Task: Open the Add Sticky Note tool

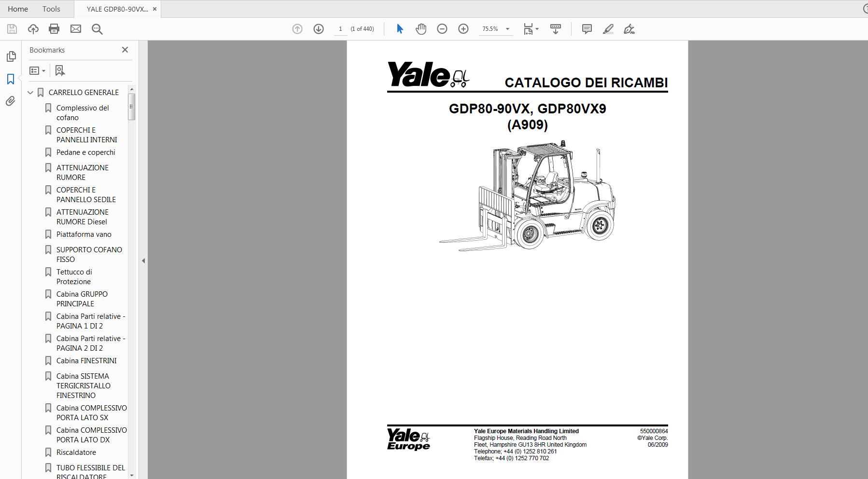Action: (587, 29)
